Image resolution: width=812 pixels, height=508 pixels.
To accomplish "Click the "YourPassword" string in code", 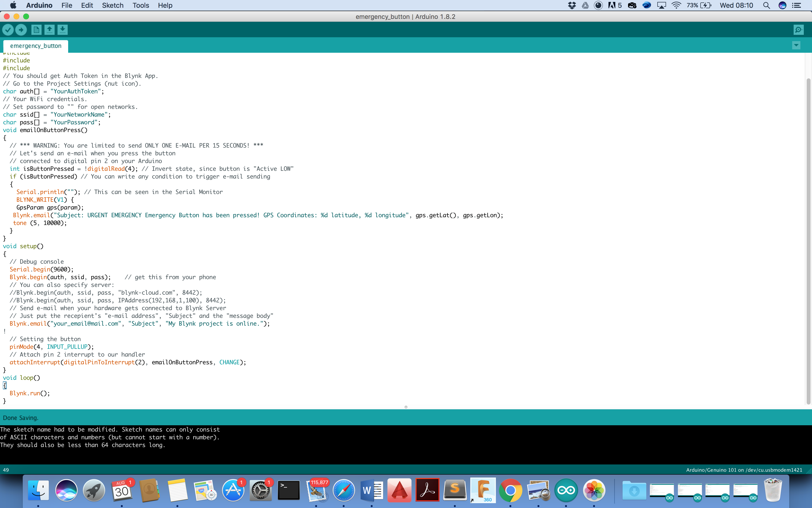I will [x=74, y=122].
